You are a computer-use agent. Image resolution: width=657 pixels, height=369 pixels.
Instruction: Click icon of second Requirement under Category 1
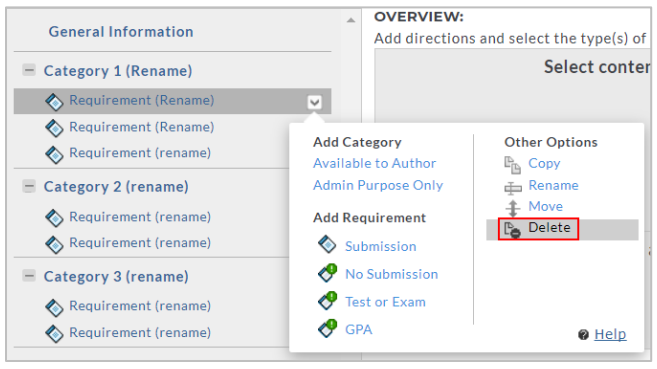pos(54,128)
